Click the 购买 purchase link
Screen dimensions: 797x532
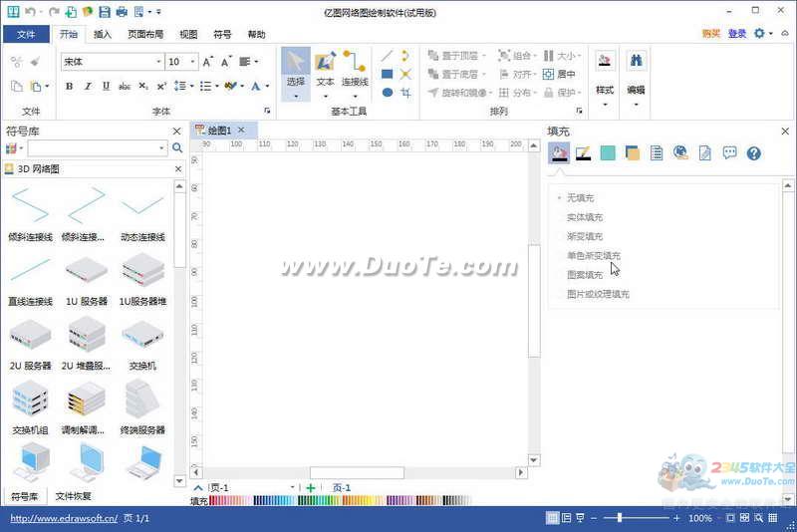tap(710, 34)
